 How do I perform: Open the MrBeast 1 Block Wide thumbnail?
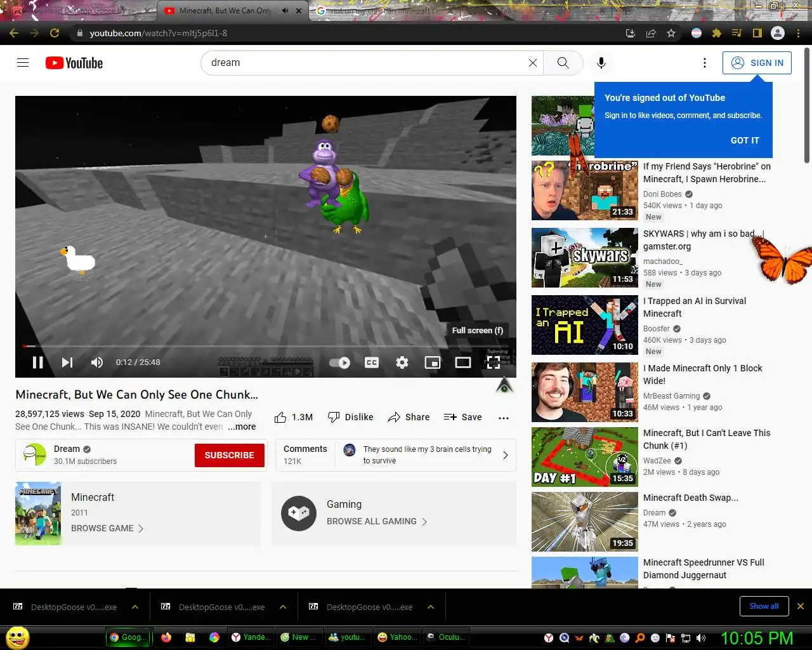point(585,392)
